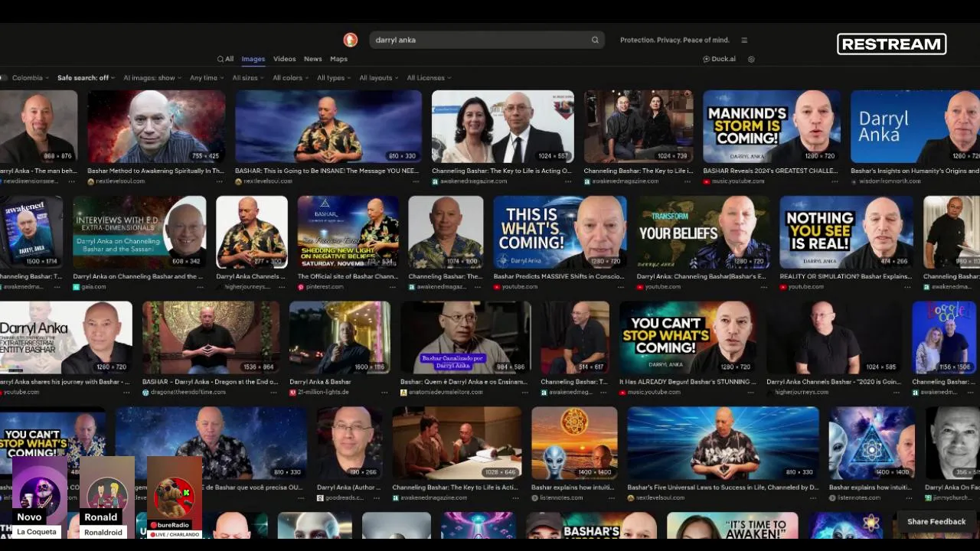Viewport: 980px width, 551px height.
Task: Open the 'All types' filter dropdown
Action: click(335, 78)
